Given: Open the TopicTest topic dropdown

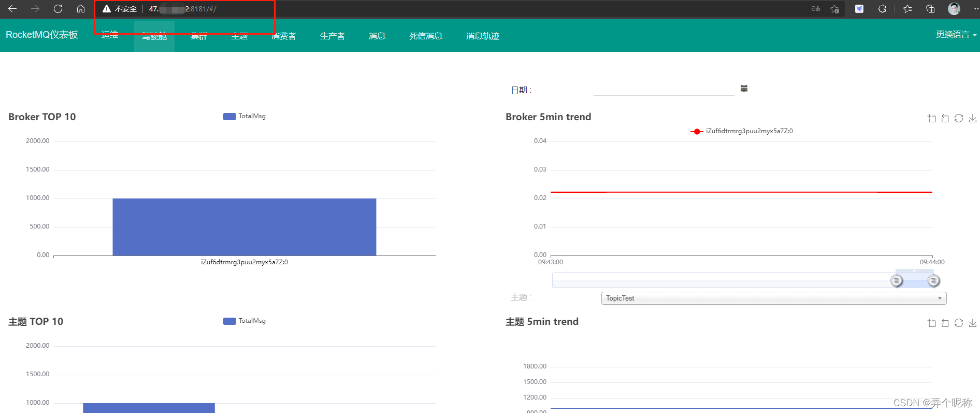Looking at the screenshot, I should (x=774, y=298).
